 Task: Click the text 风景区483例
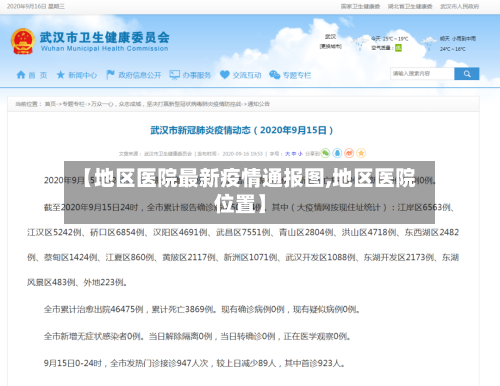[51, 282]
